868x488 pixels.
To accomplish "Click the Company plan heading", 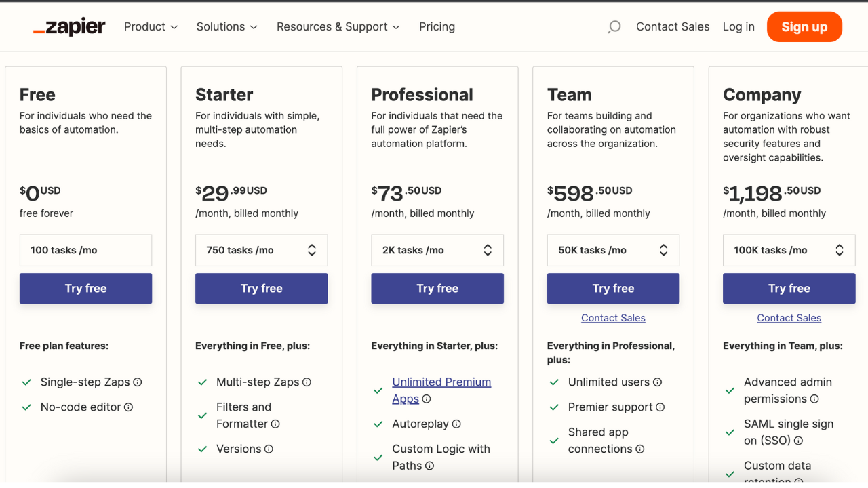I will [x=762, y=95].
